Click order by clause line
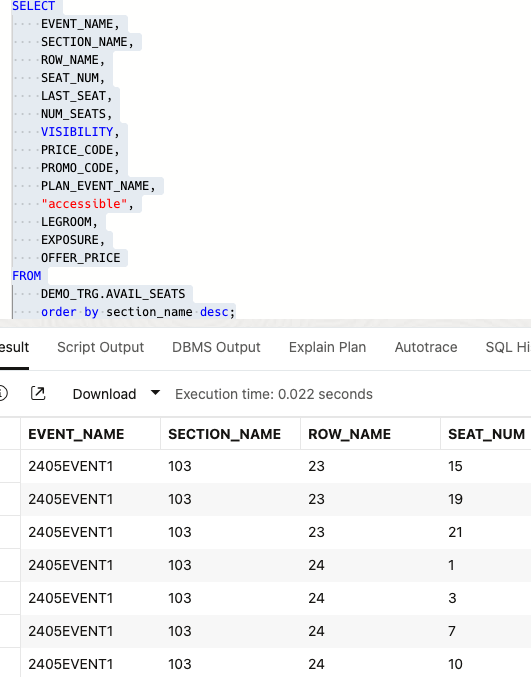Screen dimensions: 531x677 tap(138, 312)
